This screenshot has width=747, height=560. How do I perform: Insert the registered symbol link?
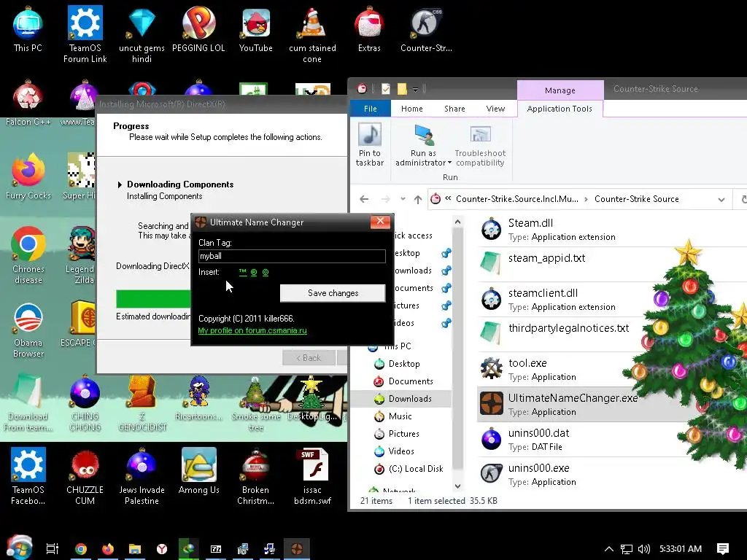[x=254, y=273]
